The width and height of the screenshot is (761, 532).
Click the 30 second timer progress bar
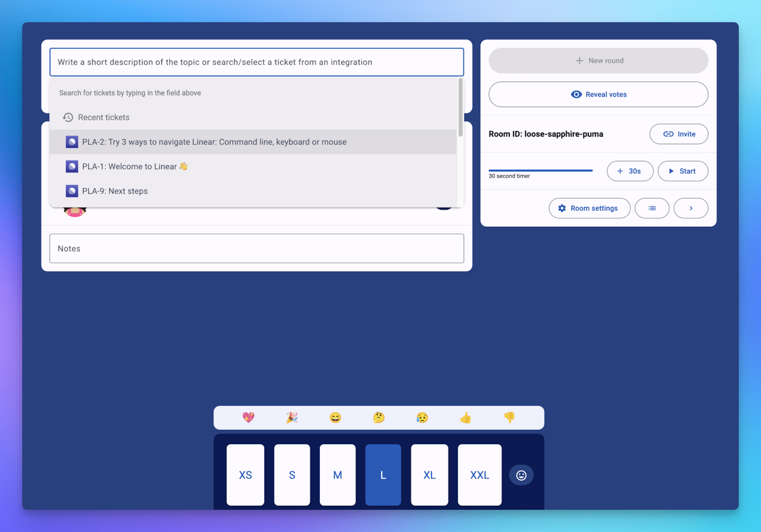pos(541,170)
